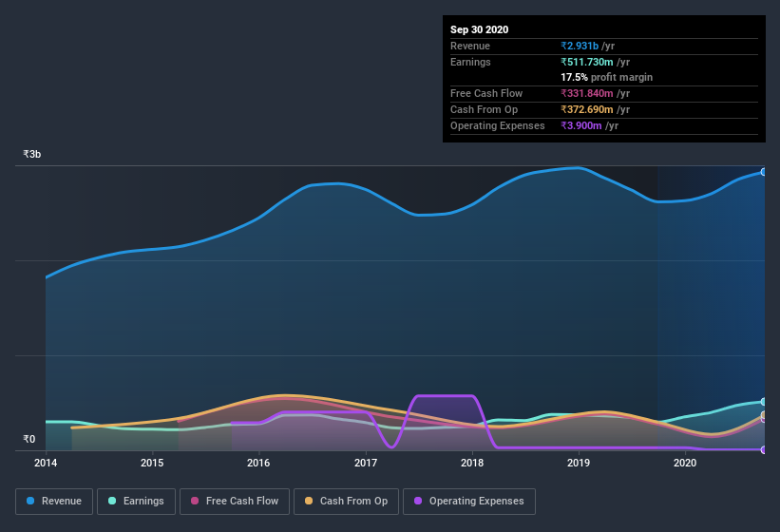Click the Cash From Op label in tooltip
This screenshot has width=780, height=532.
pos(484,109)
